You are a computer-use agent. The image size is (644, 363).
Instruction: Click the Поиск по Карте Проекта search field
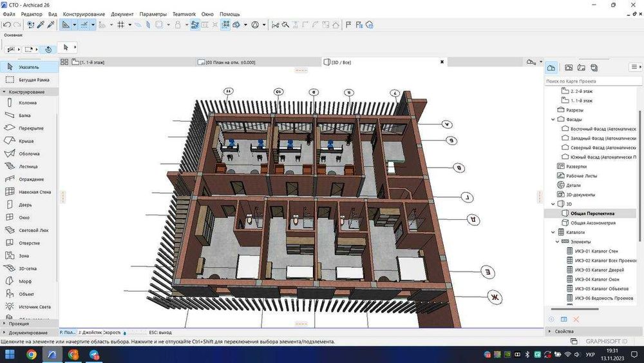(593, 81)
